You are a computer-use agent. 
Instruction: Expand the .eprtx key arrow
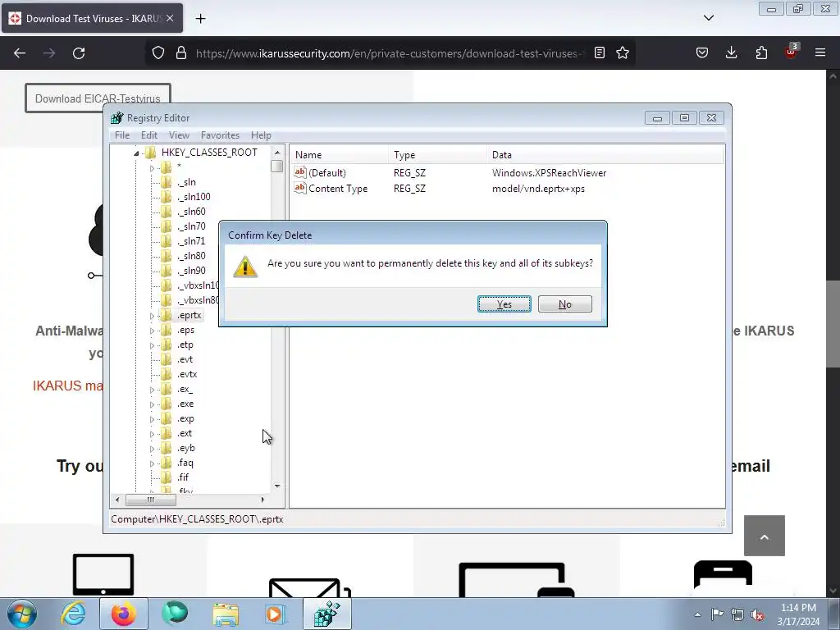[152, 316]
